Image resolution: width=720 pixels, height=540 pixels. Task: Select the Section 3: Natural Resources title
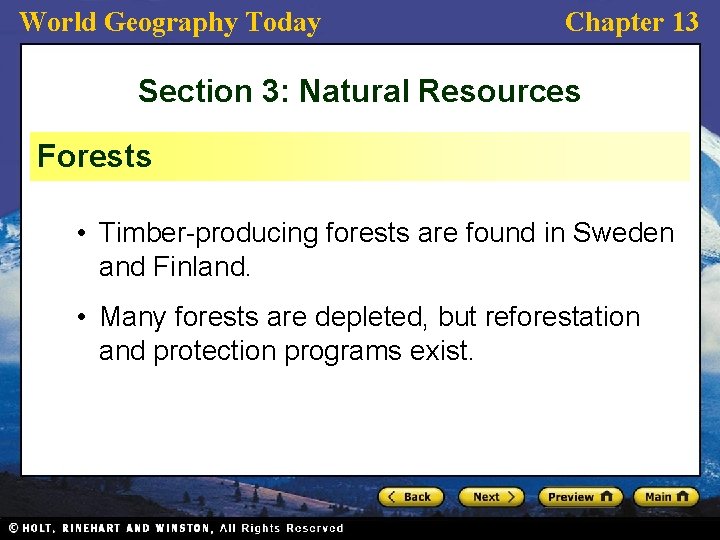click(x=360, y=90)
